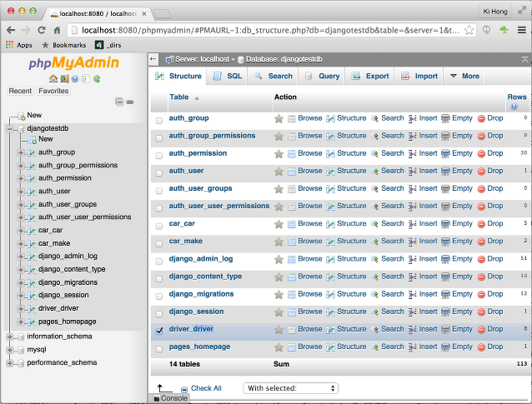532x404 pixels.
Task: Uncheck the driver_driver row checkbox
Action: pos(159,332)
